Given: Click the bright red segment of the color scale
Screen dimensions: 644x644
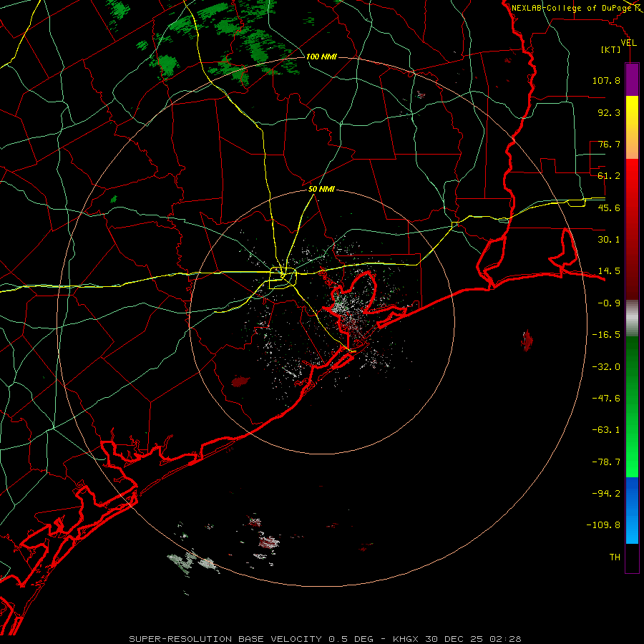Looking at the screenshot, I should (632, 181).
